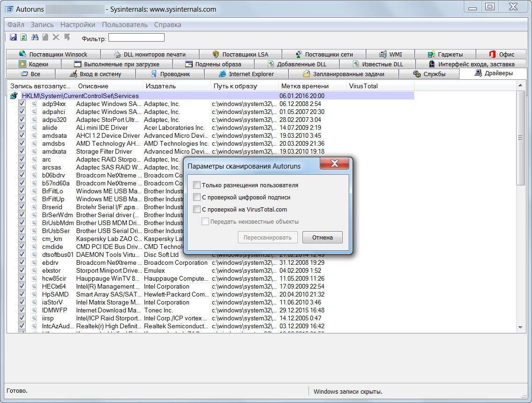
Task: Click the Refresh toolbar icon
Action: click(x=24, y=37)
